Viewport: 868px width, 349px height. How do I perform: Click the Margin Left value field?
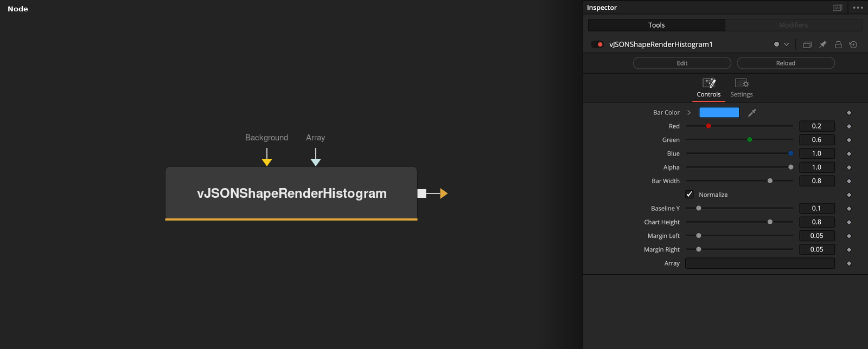point(817,236)
